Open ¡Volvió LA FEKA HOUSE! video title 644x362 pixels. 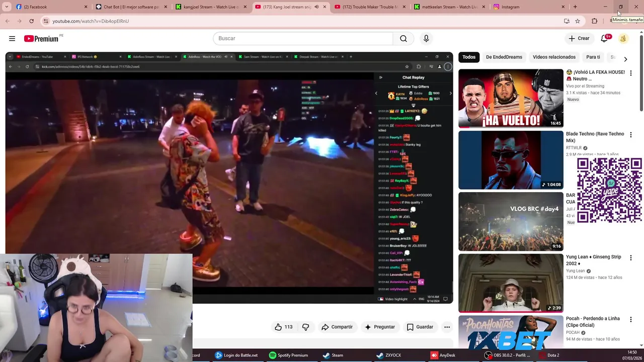596,75
